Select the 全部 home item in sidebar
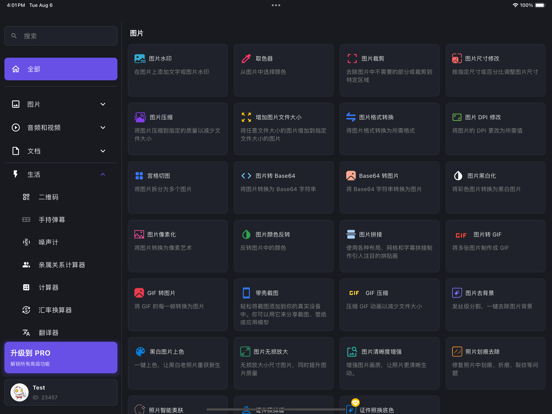Image resolution: width=552 pixels, height=414 pixels. tap(61, 69)
